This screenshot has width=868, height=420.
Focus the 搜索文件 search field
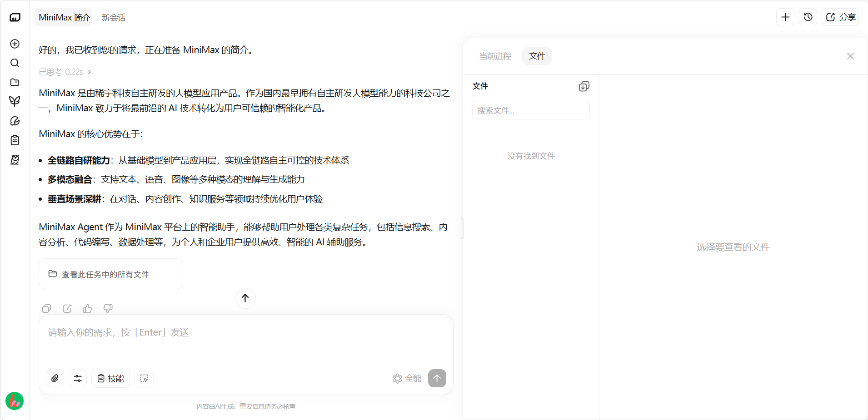(x=531, y=110)
